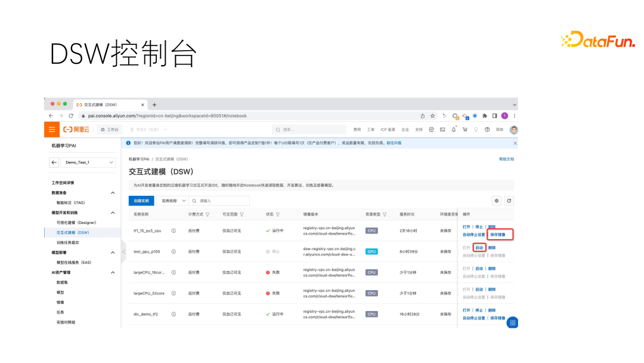The height and width of the screenshot is (363, 644).
Task: Click 保存镜像 for tf1_15_py3_cpu
Action: 498,235
